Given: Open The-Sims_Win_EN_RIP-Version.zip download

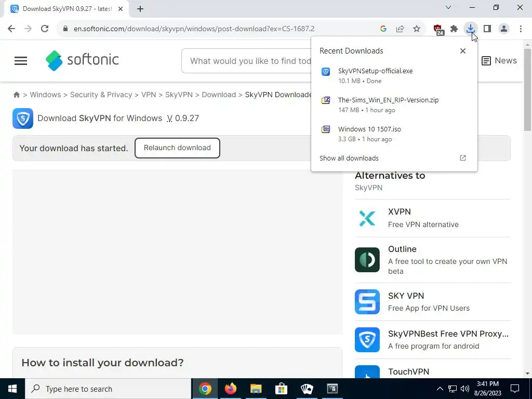Looking at the screenshot, I should 394,105.
